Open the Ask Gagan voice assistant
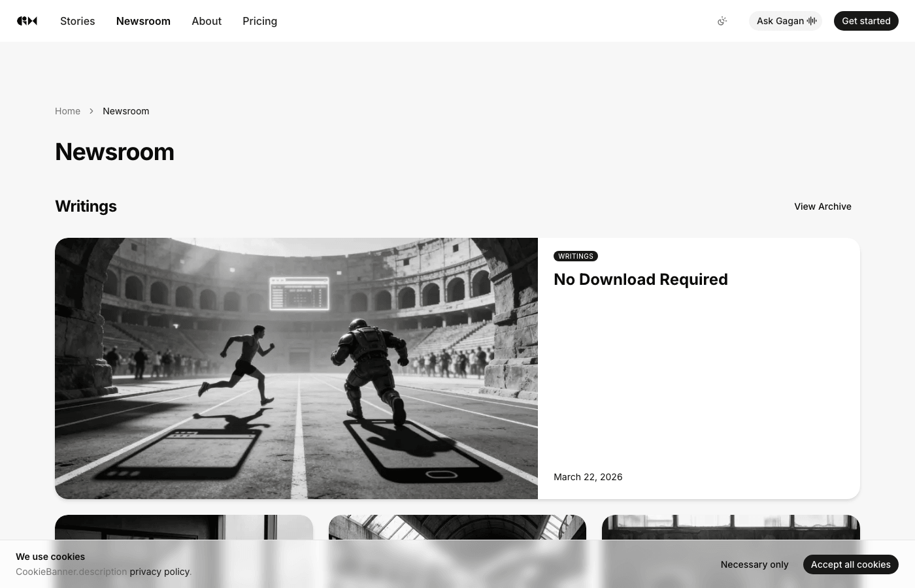This screenshot has height=588, width=915. 786,21
